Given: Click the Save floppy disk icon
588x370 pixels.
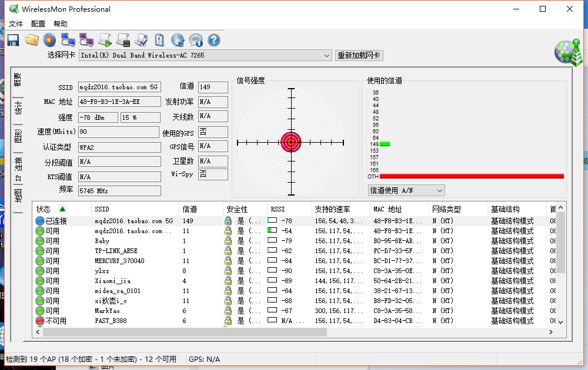Looking at the screenshot, I should (x=13, y=40).
